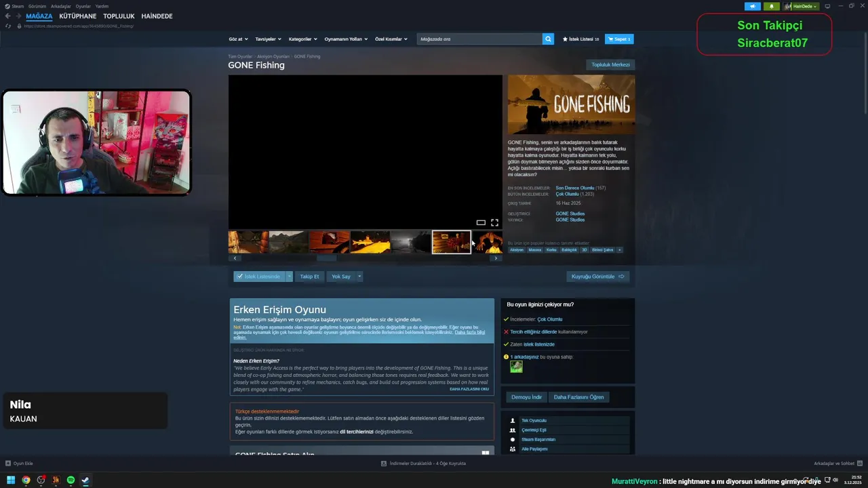868x488 pixels.
Task: Open the announcements megaphone icon
Action: tap(752, 6)
